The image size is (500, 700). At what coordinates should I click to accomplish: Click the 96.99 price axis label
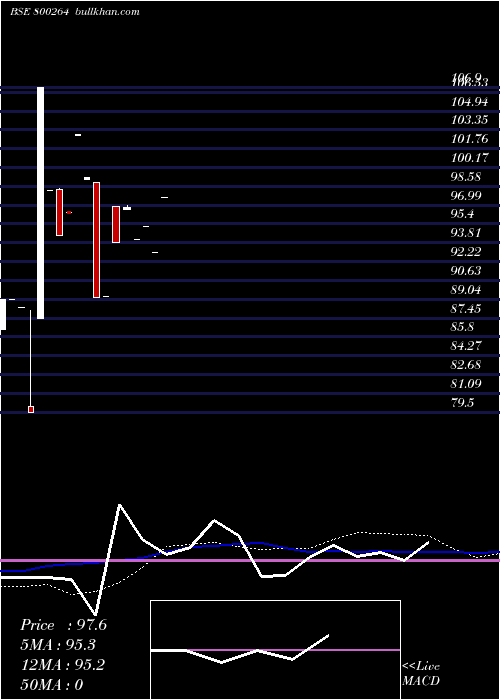tap(466, 195)
